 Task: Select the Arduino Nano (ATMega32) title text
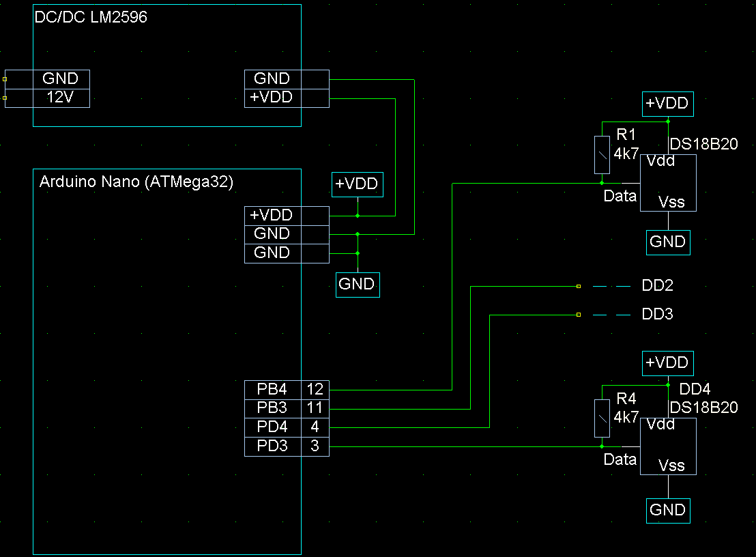136,182
